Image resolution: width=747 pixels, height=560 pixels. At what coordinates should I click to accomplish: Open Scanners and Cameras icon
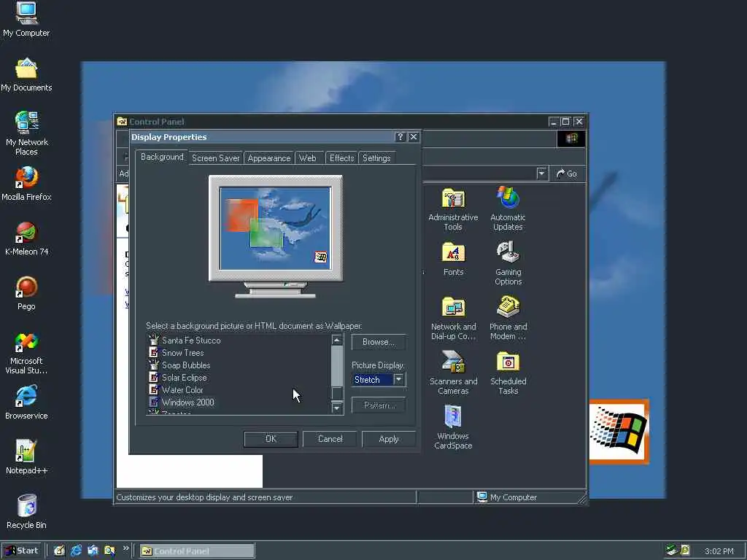tap(453, 373)
